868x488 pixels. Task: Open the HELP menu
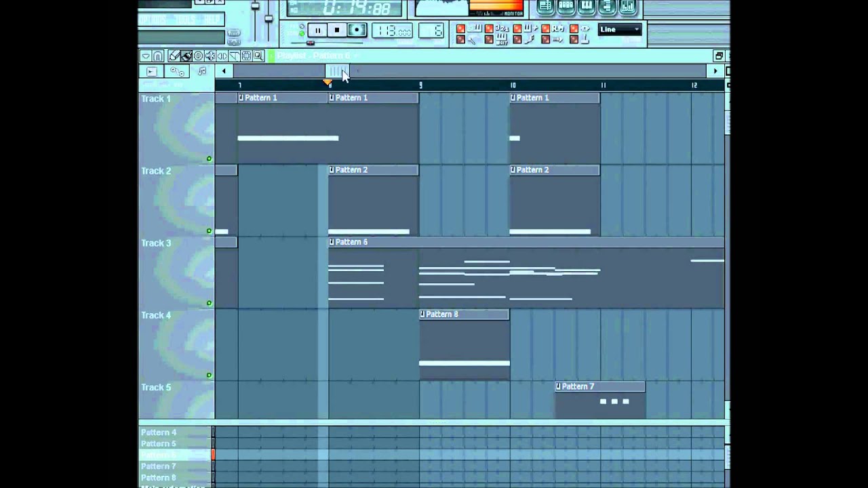pos(212,20)
